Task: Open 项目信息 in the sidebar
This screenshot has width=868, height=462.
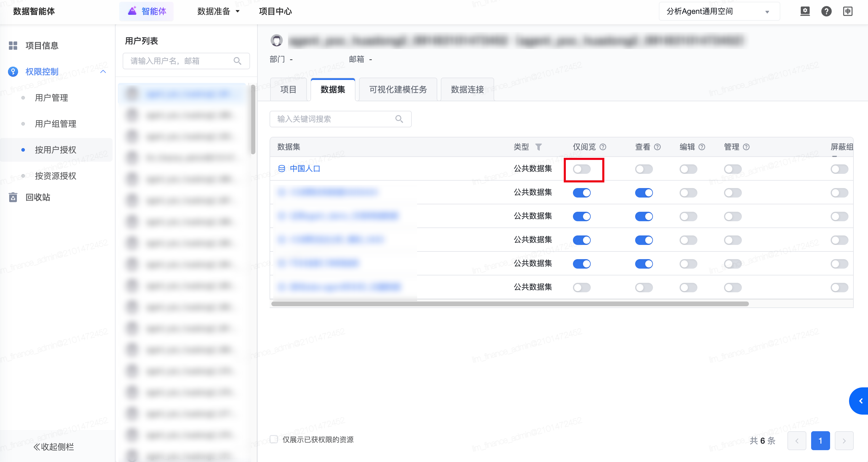Action: (42, 45)
